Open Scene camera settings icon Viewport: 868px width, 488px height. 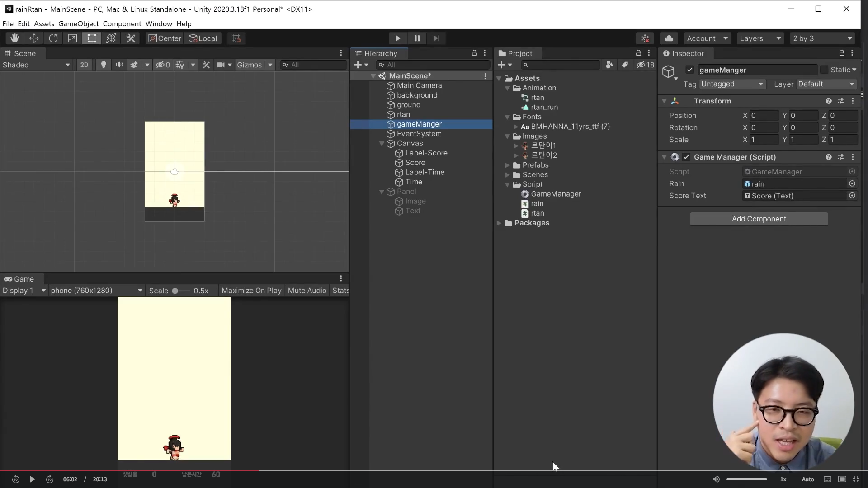point(221,65)
